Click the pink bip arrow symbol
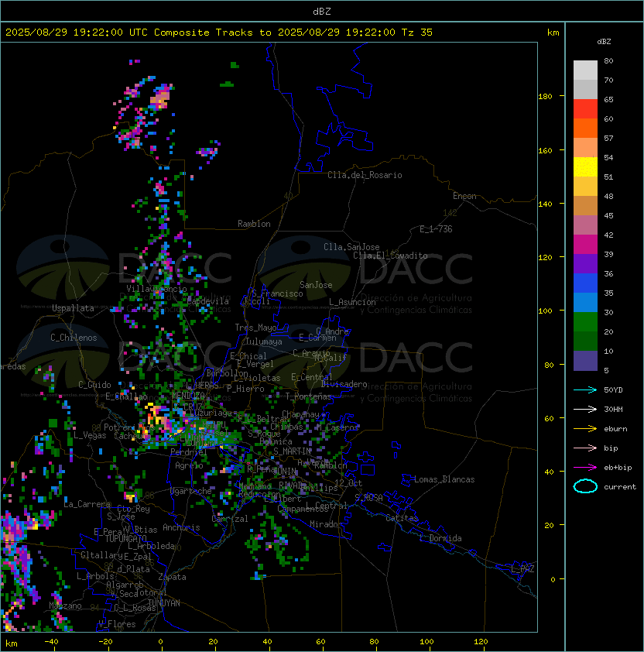 click(585, 448)
